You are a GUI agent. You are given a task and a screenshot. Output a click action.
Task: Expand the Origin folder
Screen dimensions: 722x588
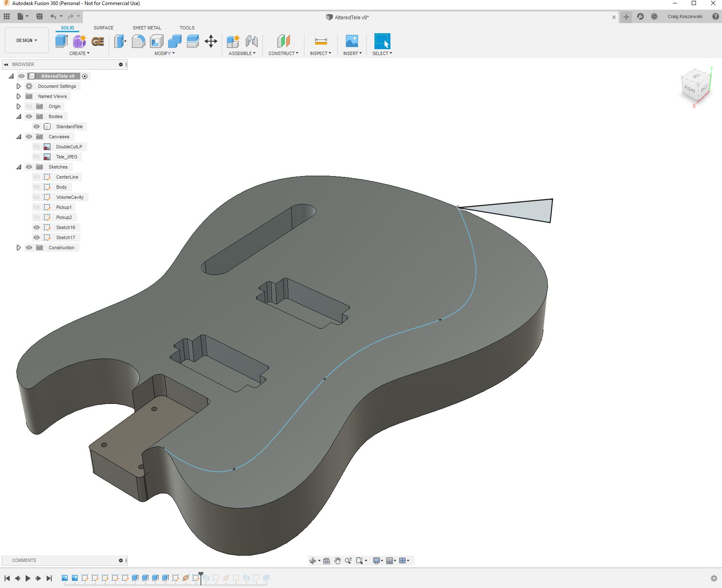[18, 106]
